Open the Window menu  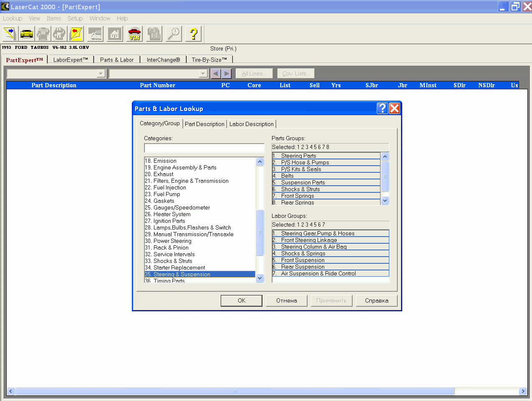(x=100, y=18)
